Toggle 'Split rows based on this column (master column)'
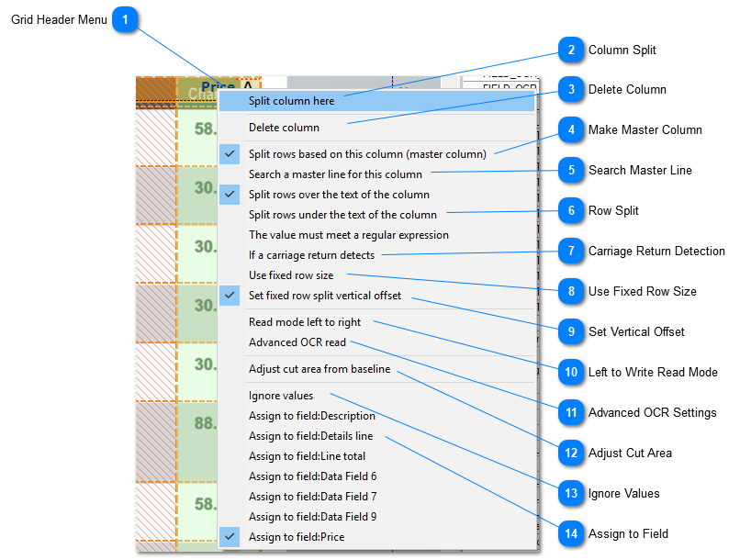The height and width of the screenshot is (560, 740). click(376, 154)
